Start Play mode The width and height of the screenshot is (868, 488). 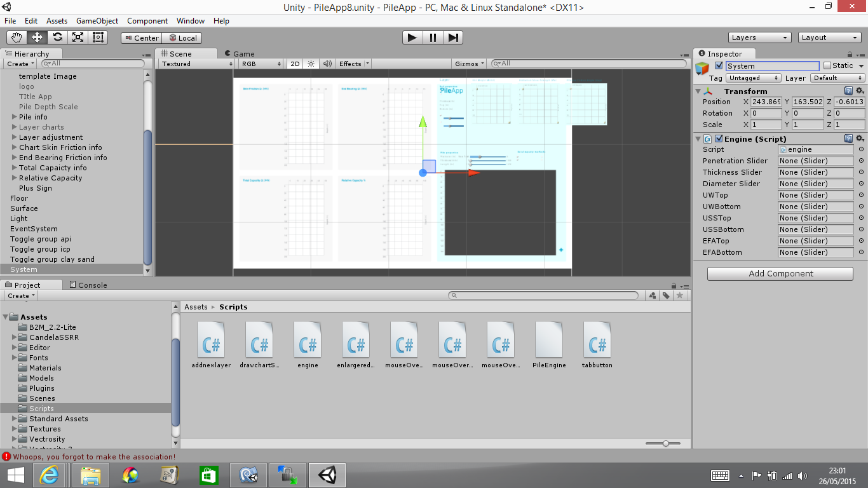412,37
